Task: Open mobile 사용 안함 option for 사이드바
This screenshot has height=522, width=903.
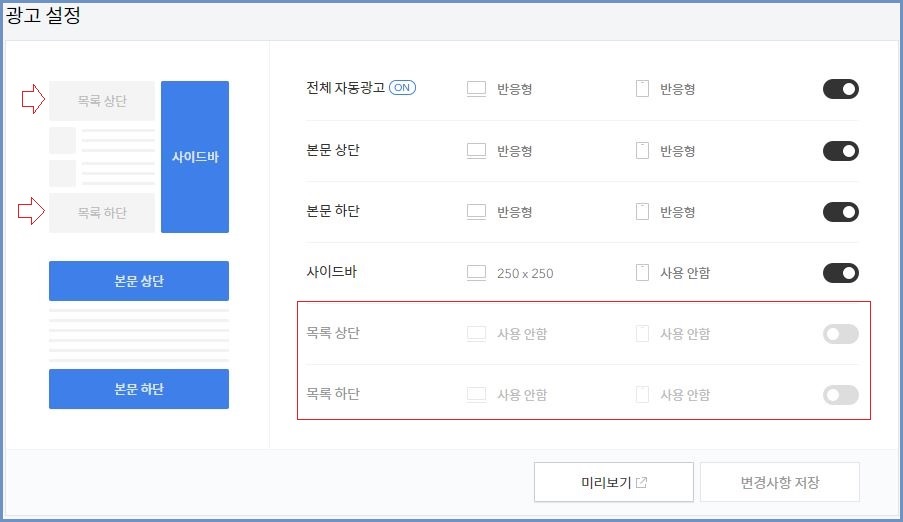Action: coord(685,273)
